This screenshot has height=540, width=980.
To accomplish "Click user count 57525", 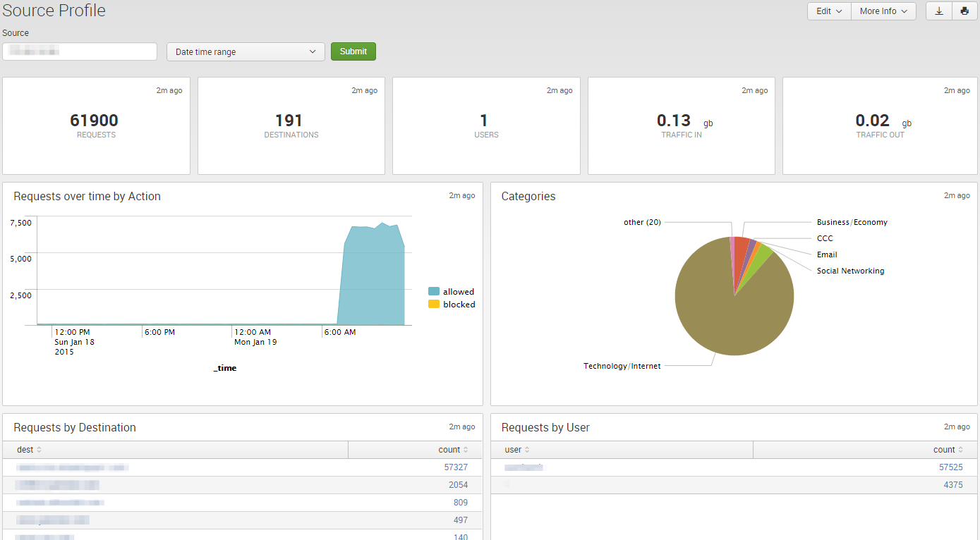I will (x=950, y=467).
